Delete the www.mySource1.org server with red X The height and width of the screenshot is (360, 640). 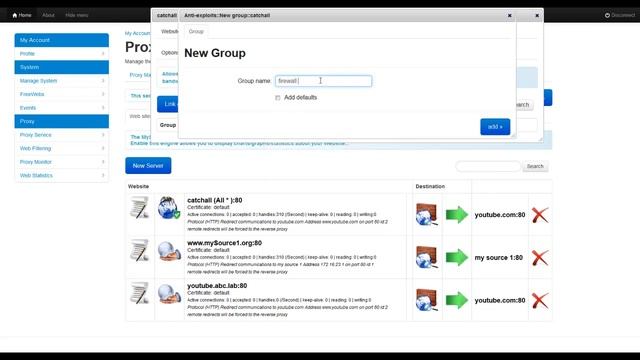540,258
